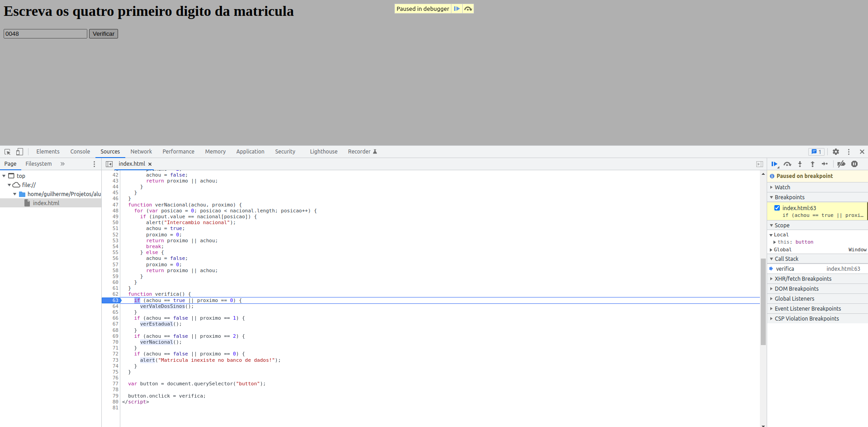Toggle device toolbar icon
The height and width of the screenshot is (427, 868).
(19, 152)
